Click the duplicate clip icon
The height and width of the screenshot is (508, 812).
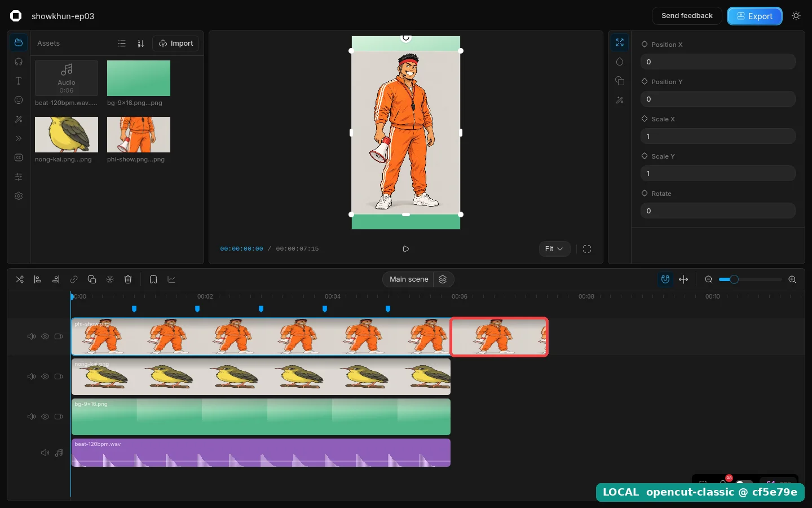tap(92, 279)
